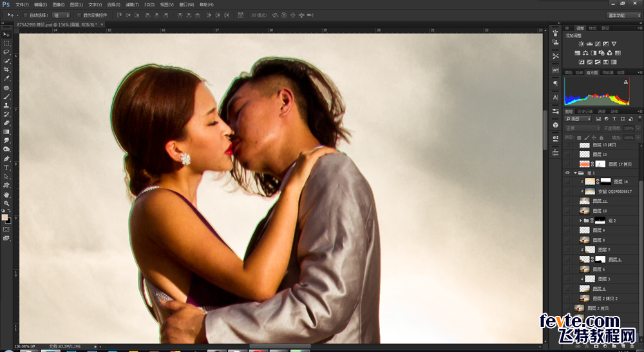Select the Gradient tool
The image size is (644, 352).
coord(6,132)
